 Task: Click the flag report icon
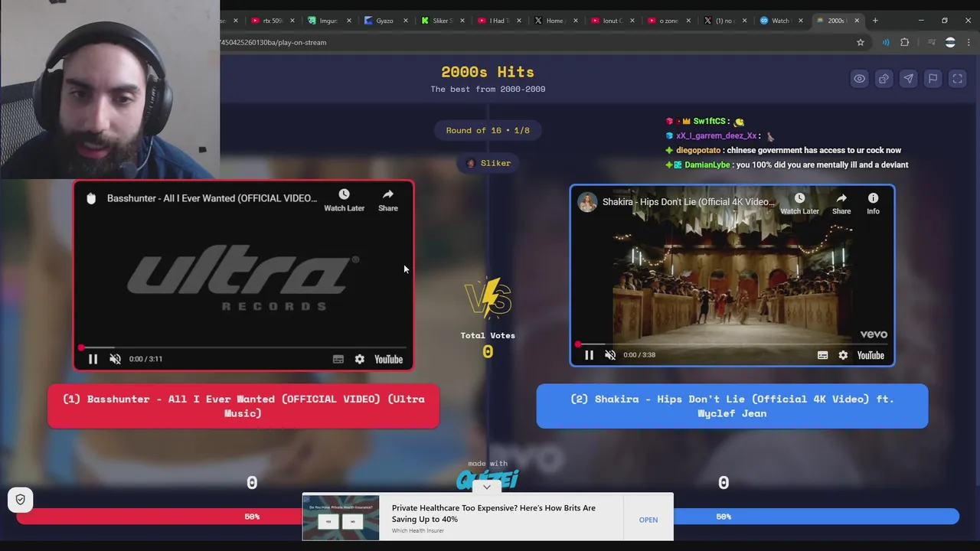[933, 79]
